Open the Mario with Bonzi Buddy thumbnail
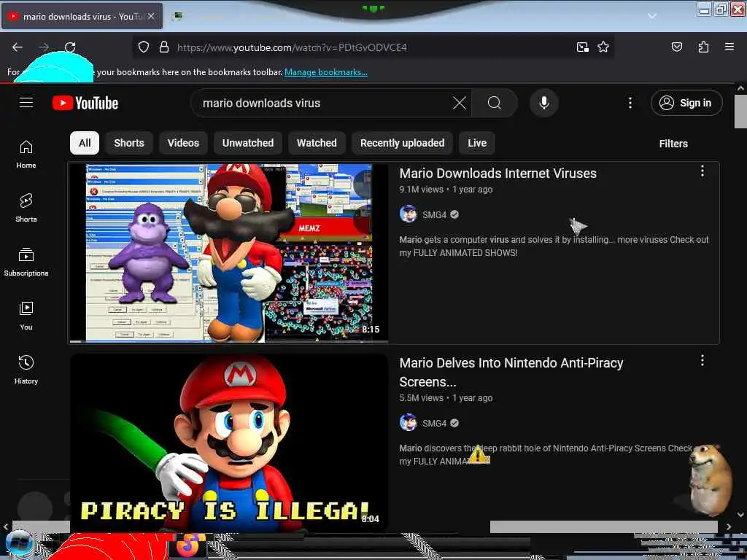747x560 pixels. (x=228, y=253)
